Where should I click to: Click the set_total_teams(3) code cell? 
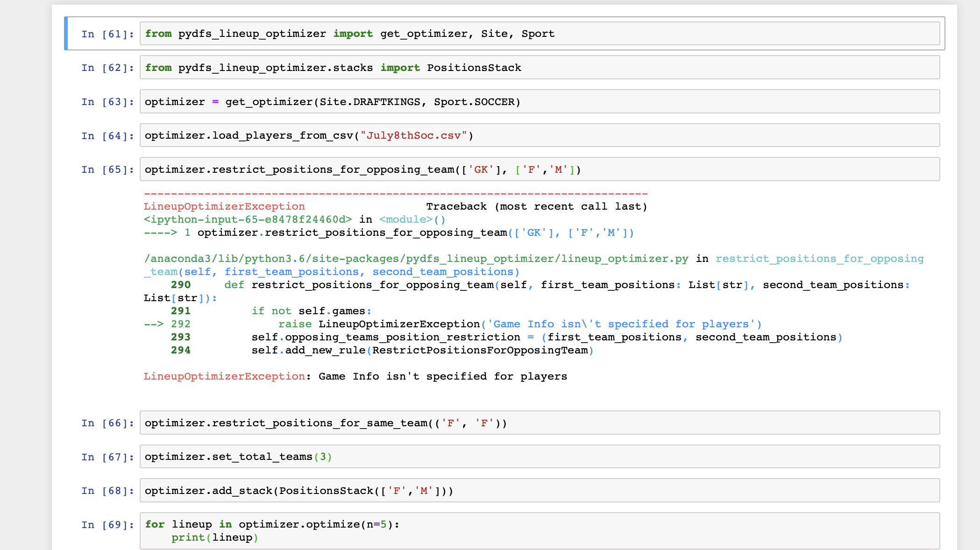click(x=540, y=457)
